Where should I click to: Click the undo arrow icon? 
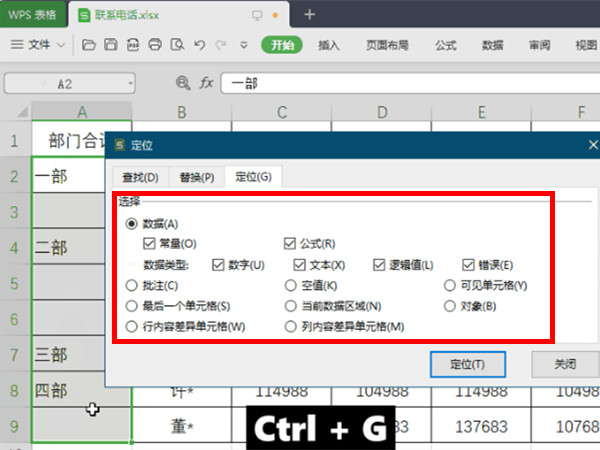click(199, 45)
